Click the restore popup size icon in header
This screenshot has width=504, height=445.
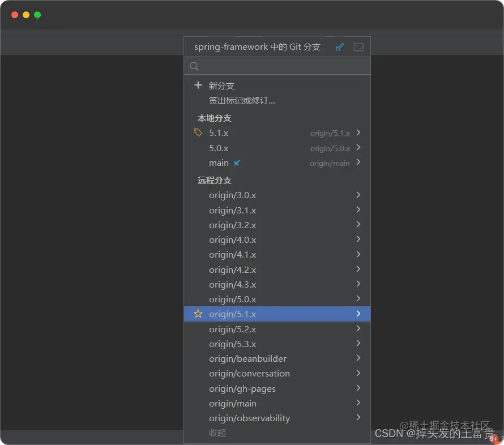point(358,47)
